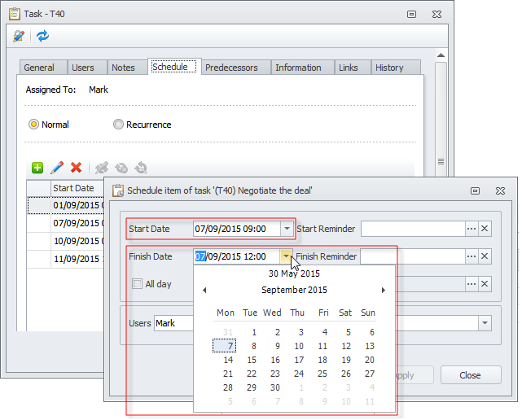The width and height of the screenshot is (522, 420).
Task: Pick September 15 in the calendar
Action: [254, 360]
